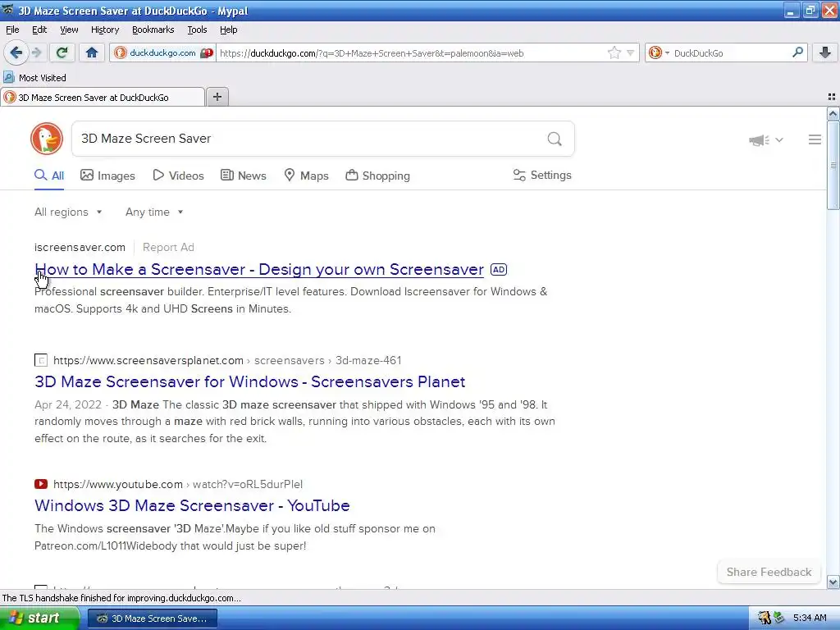This screenshot has width=840, height=630.
Task: Open the Most Visited bookmarks folder
Action: (x=34, y=78)
